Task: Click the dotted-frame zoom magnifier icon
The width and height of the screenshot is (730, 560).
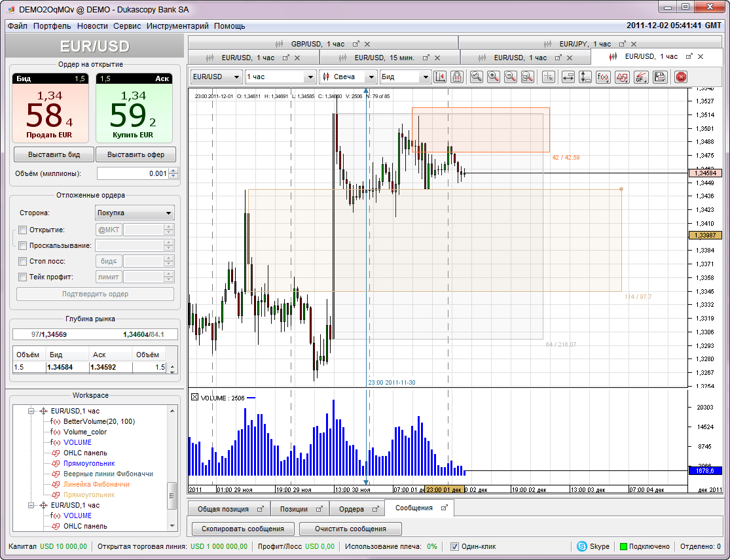Action: coord(527,77)
